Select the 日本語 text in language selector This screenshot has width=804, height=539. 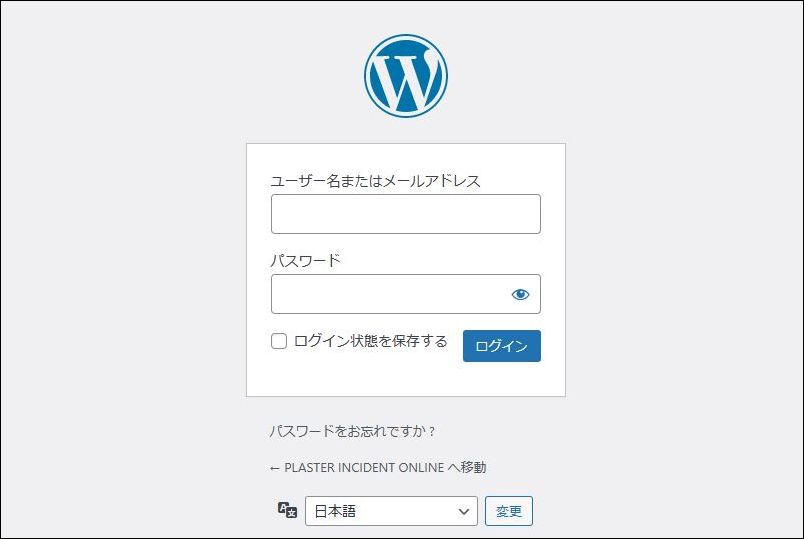(335, 511)
